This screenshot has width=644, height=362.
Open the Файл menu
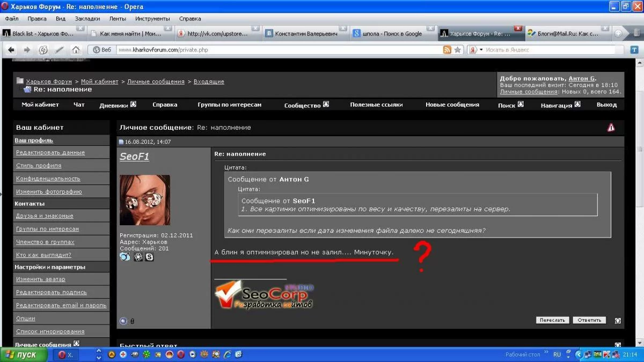11,18
